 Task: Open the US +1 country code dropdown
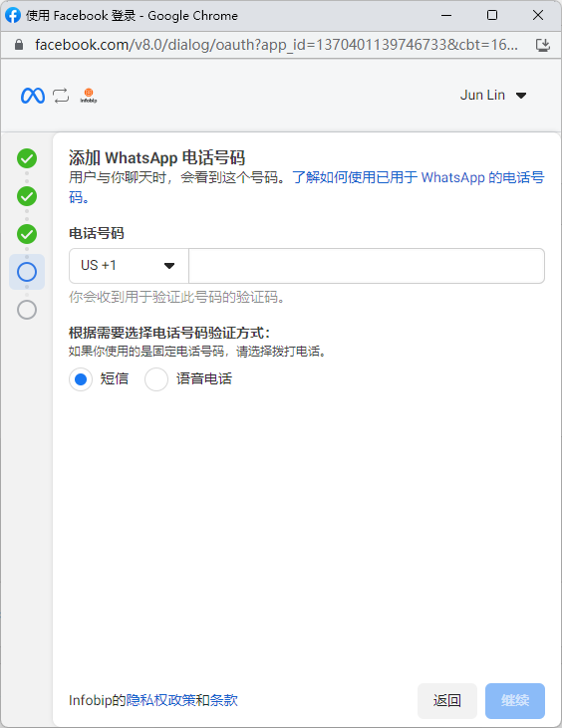click(129, 266)
